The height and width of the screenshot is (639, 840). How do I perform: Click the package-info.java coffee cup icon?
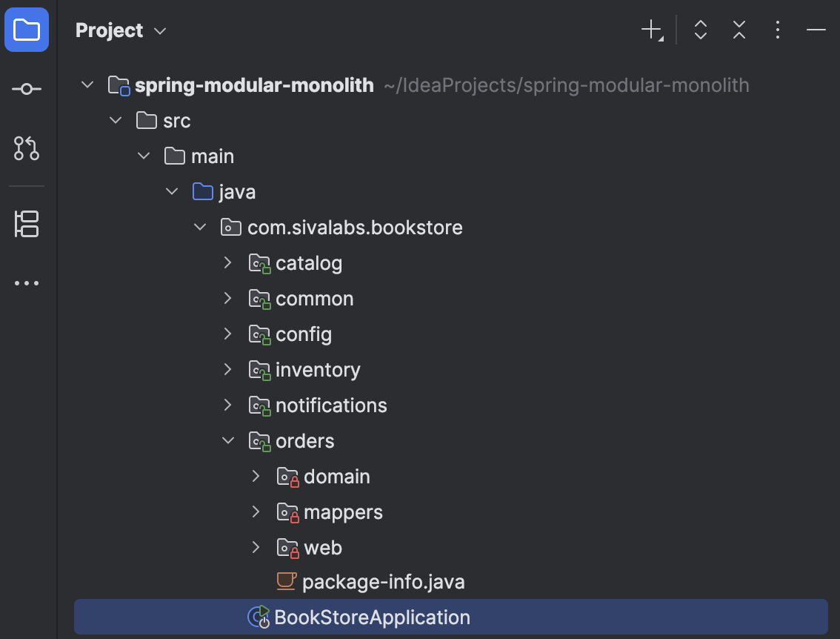coord(286,581)
